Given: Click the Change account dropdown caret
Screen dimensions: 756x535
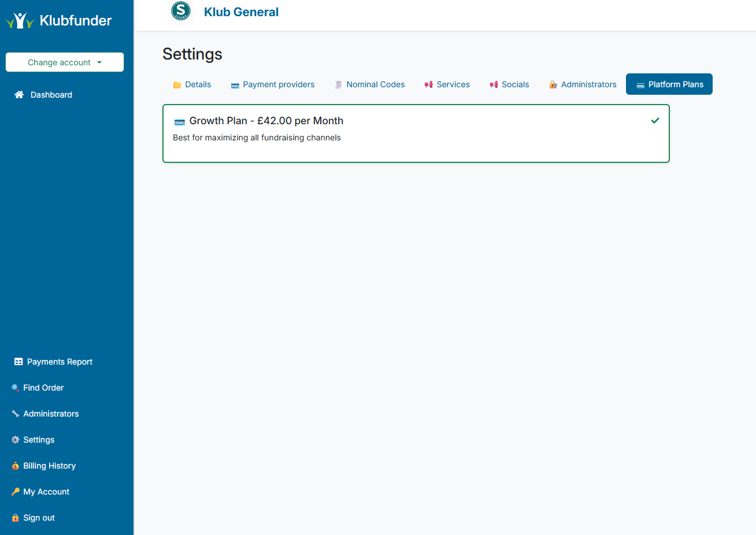Looking at the screenshot, I should tap(99, 62).
